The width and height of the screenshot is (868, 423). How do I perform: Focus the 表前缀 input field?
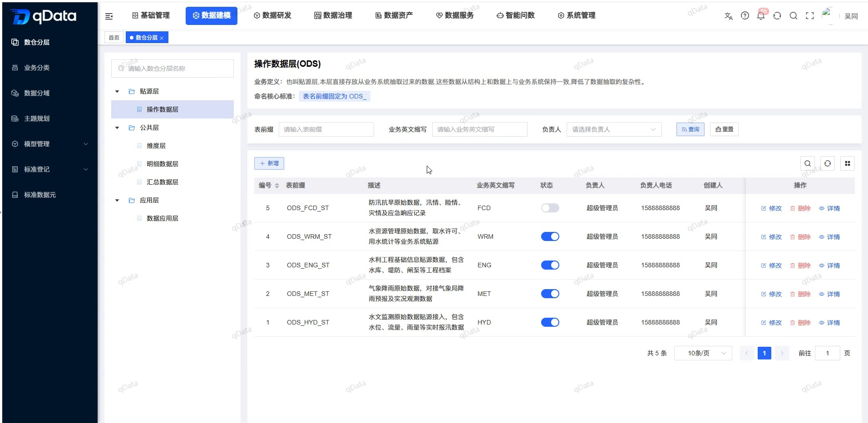click(326, 129)
